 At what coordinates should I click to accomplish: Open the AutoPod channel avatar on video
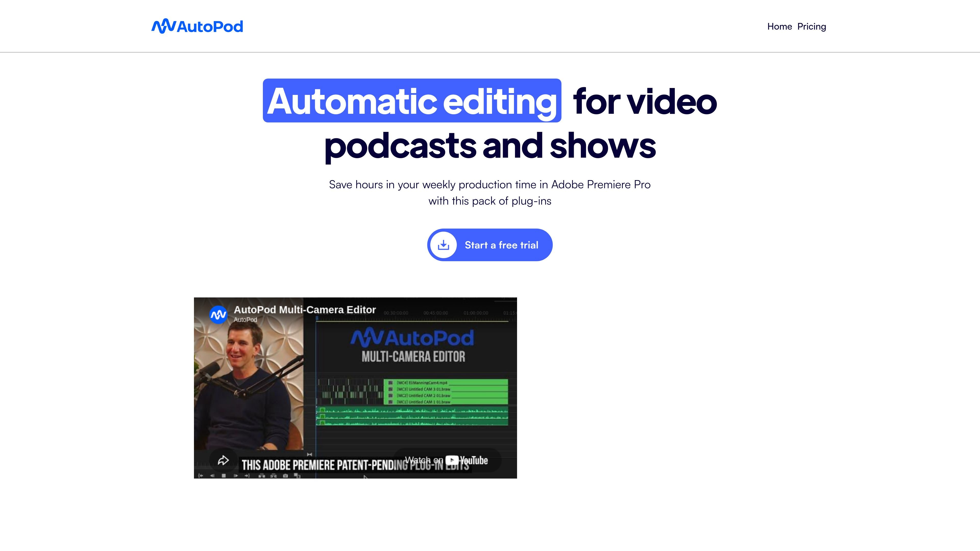click(218, 315)
